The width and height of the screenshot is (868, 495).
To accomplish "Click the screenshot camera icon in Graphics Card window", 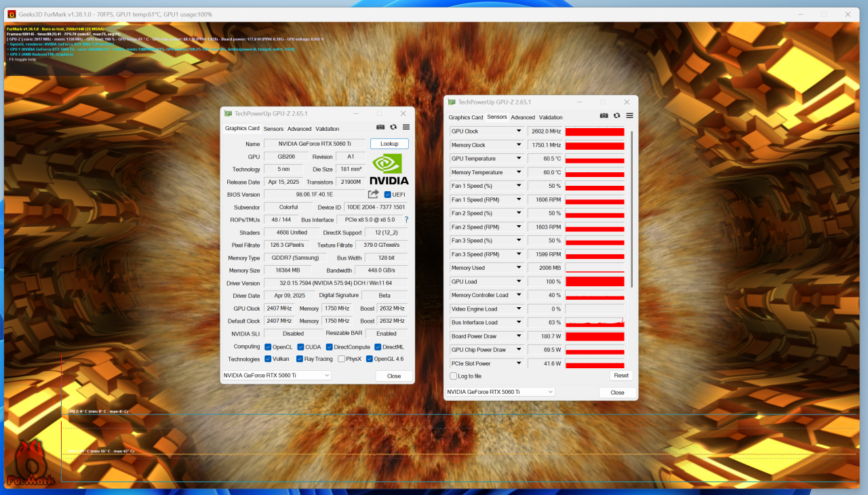I will (x=380, y=127).
